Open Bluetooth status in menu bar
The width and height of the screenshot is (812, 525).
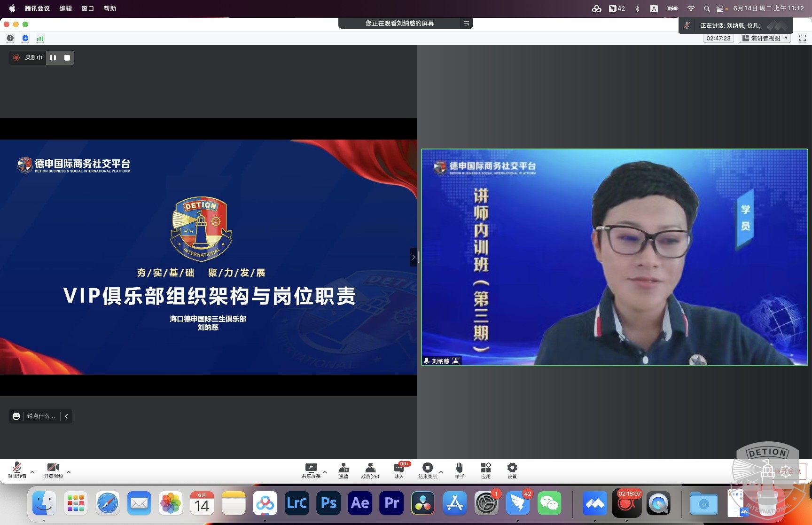(637, 8)
